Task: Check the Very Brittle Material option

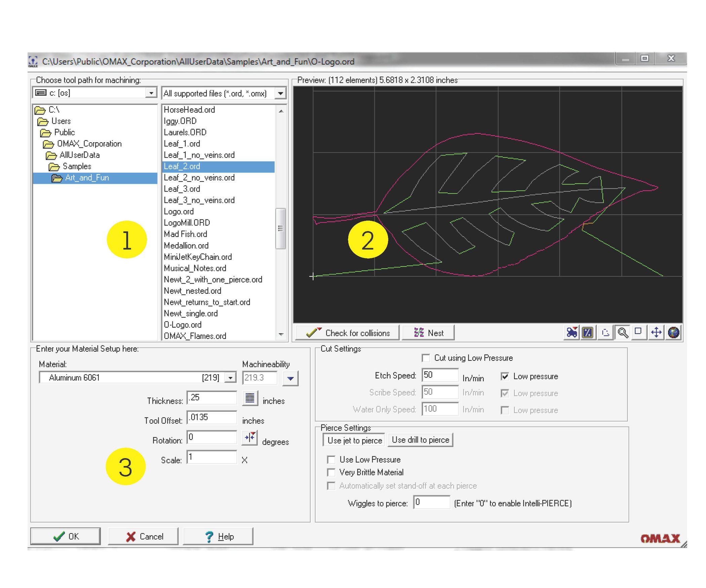Action: (331, 472)
